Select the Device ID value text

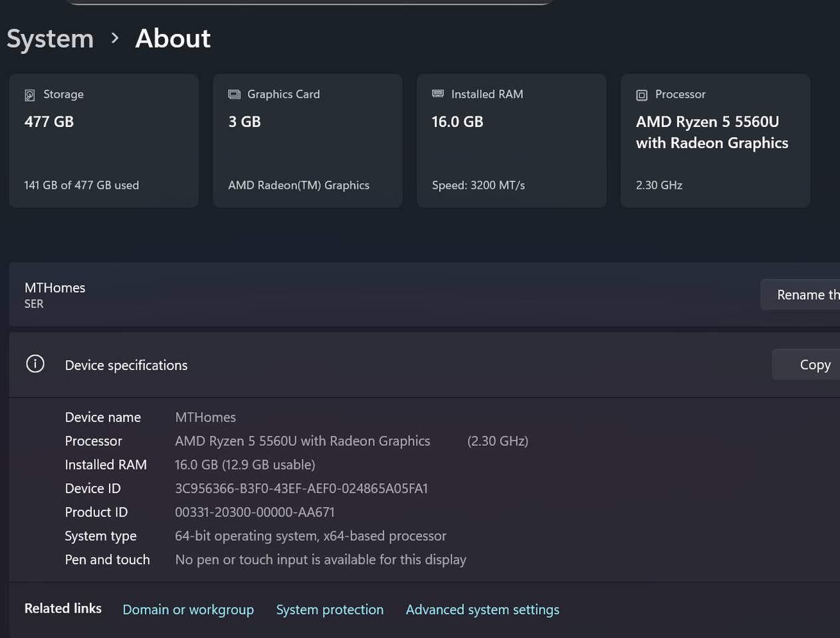pos(301,488)
